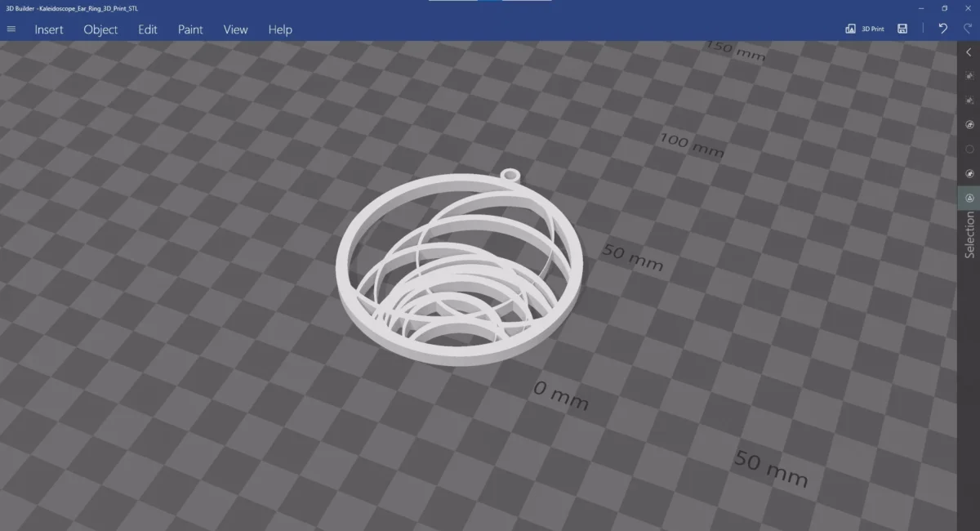Open the Help menu
Image resolution: width=980 pixels, height=531 pixels.
pos(280,29)
